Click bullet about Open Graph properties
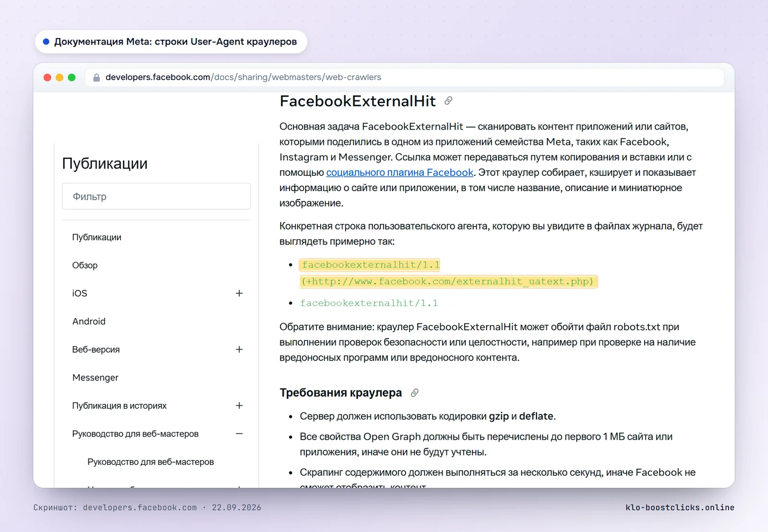The height and width of the screenshot is (532, 768). coord(486,444)
